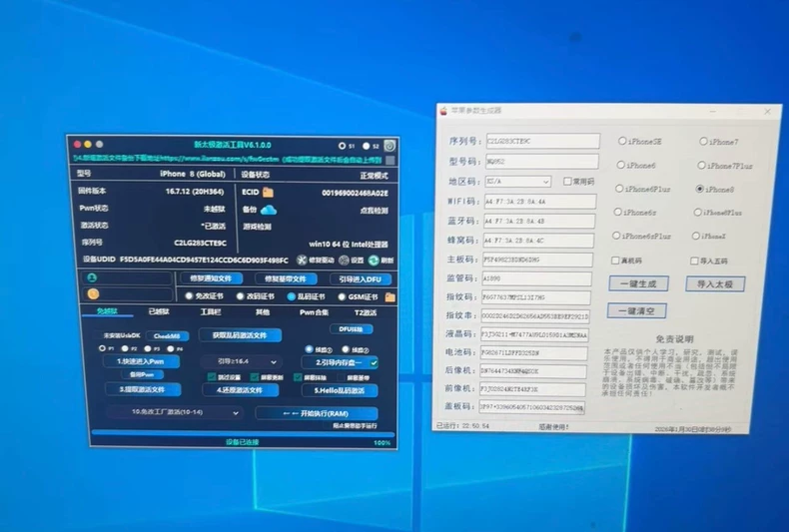Click the apple icon in parameter generator title bar
This screenshot has width=789, height=532.
[443, 111]
